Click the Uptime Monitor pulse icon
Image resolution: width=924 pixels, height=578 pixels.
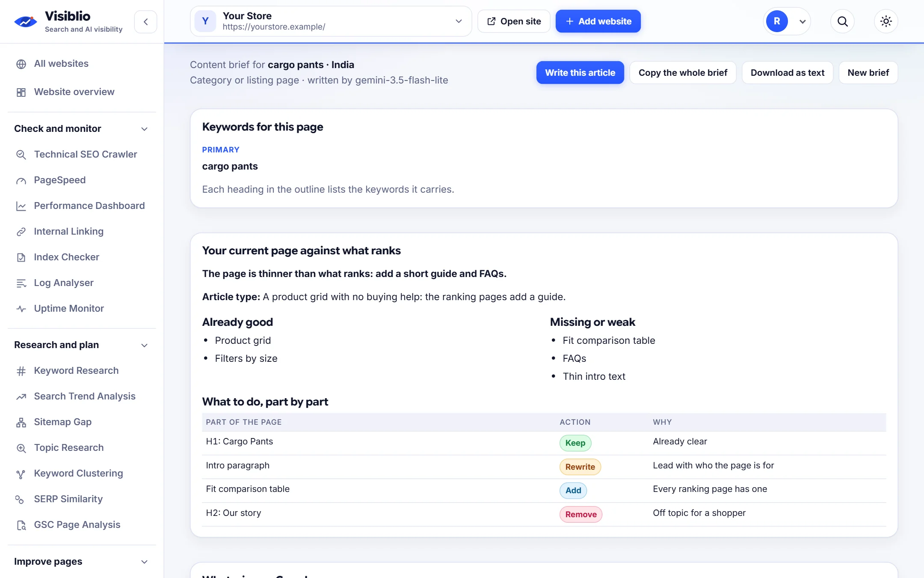point(21,309)
